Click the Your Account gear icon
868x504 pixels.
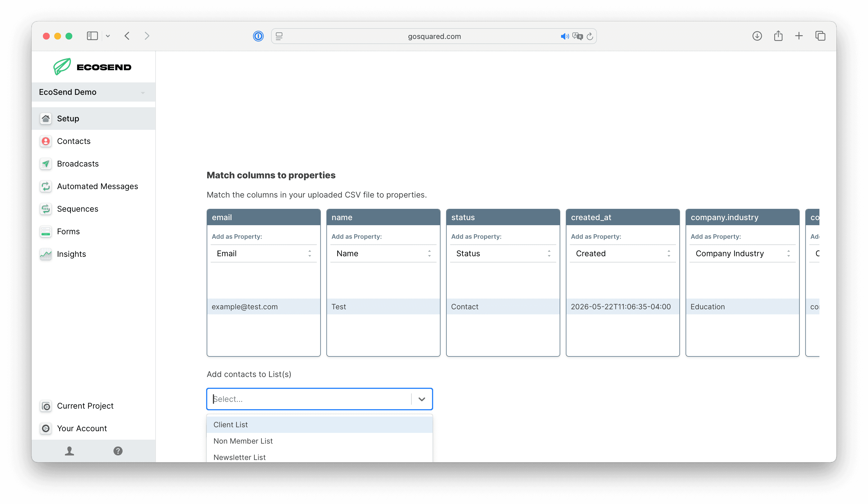(x=46, y=429)
